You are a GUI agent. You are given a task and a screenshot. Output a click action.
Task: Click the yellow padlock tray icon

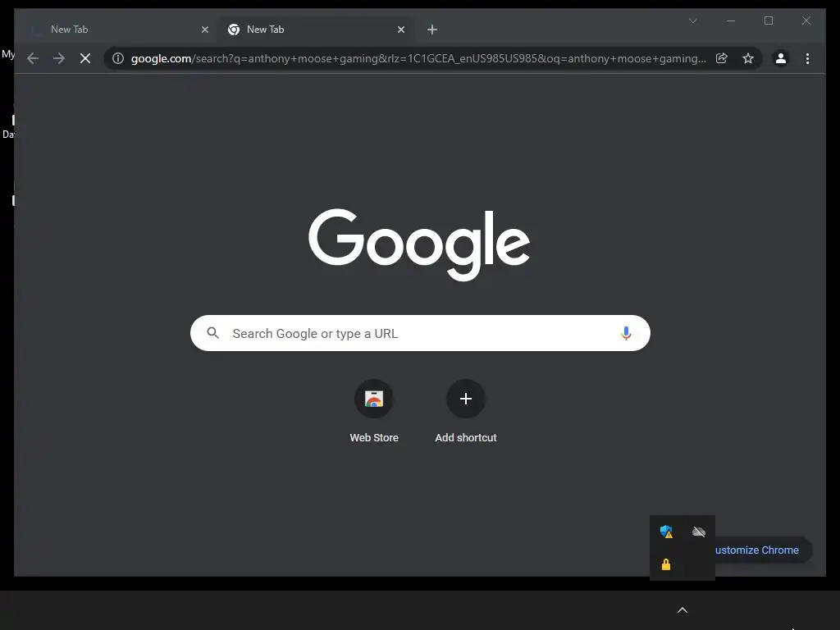[x=666, y=564]
